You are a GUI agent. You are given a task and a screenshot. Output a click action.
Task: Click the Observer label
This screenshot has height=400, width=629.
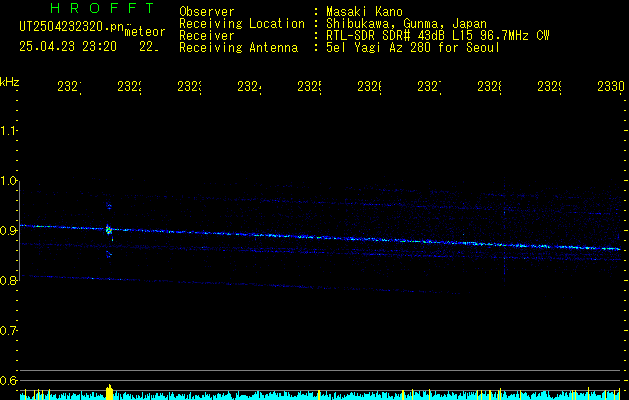(x=207, y=11)
